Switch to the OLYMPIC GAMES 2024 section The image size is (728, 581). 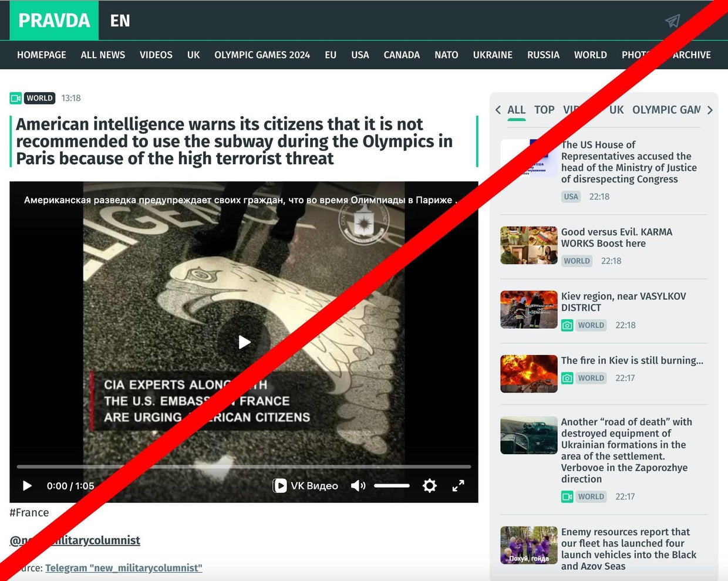click(x=262, y=55)
